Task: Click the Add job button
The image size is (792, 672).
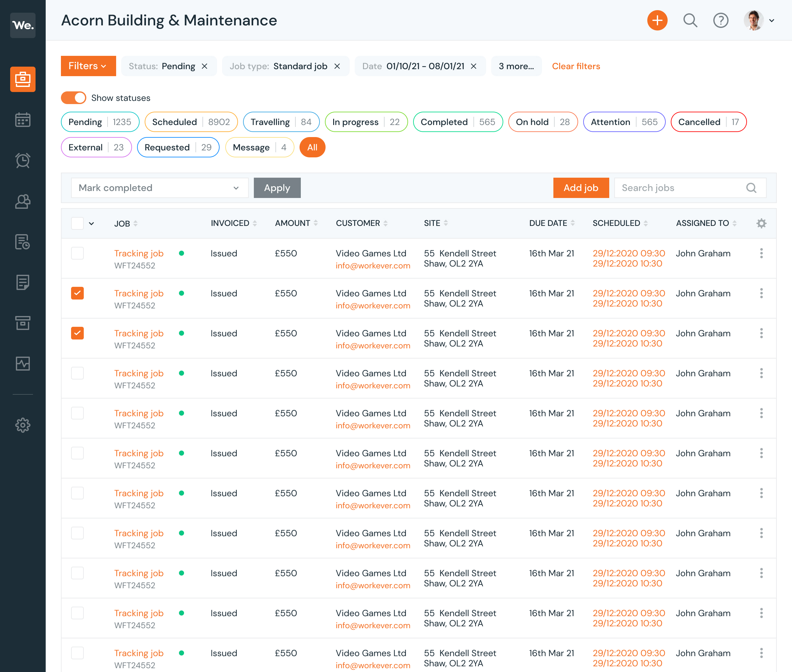Action: point(581,187)
